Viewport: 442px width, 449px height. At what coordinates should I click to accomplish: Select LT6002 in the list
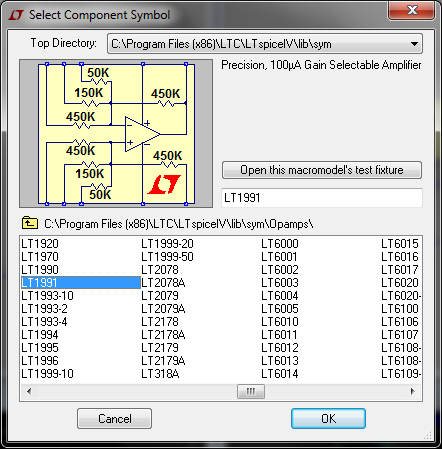280,270
